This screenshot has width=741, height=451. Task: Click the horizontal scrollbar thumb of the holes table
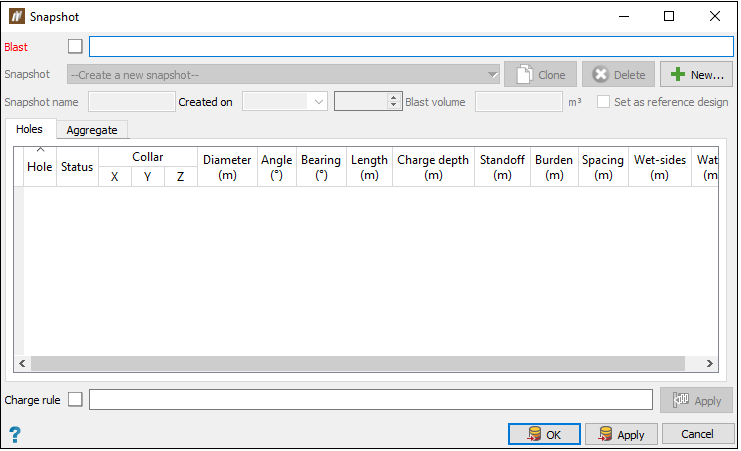358,363
